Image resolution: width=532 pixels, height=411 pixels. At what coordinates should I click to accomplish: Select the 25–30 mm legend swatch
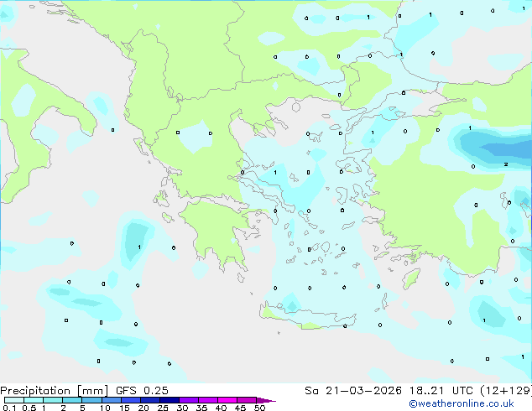pyautogui.click(x=169, y=400)
